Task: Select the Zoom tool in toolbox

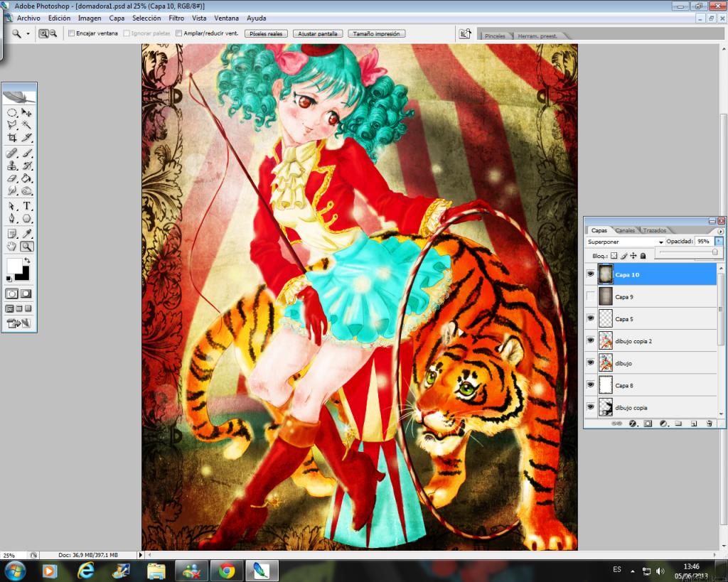Action: 26,247
